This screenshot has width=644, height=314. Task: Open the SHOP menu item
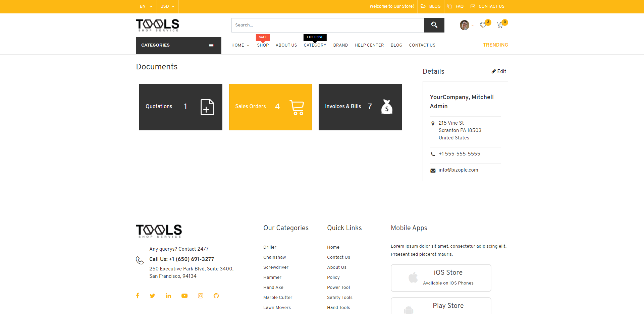263,45
